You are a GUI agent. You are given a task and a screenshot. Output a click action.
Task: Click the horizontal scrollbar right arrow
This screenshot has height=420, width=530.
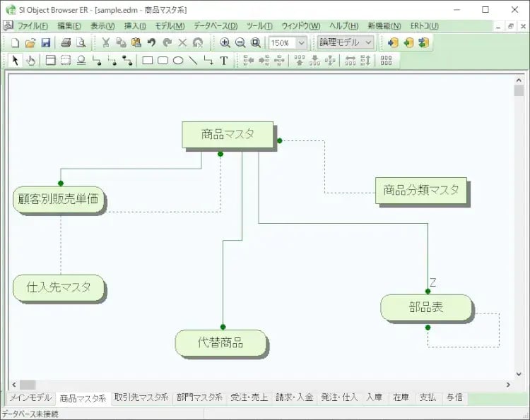[x=508, y=385]
